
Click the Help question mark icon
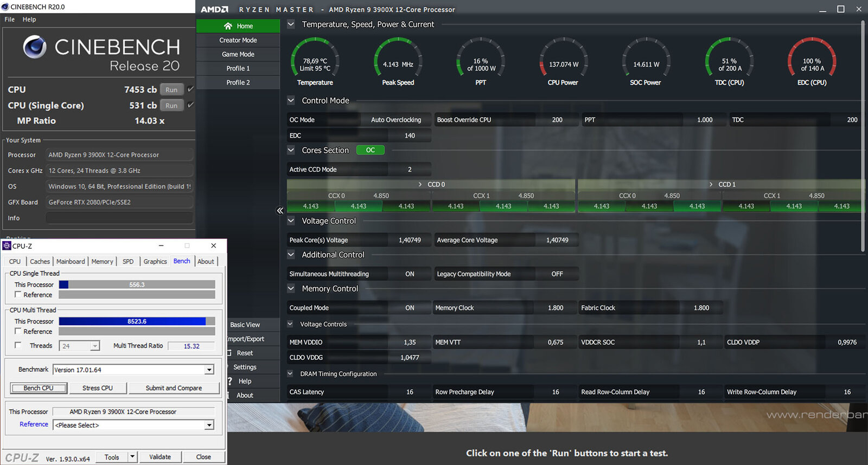[x=230, y=381]
